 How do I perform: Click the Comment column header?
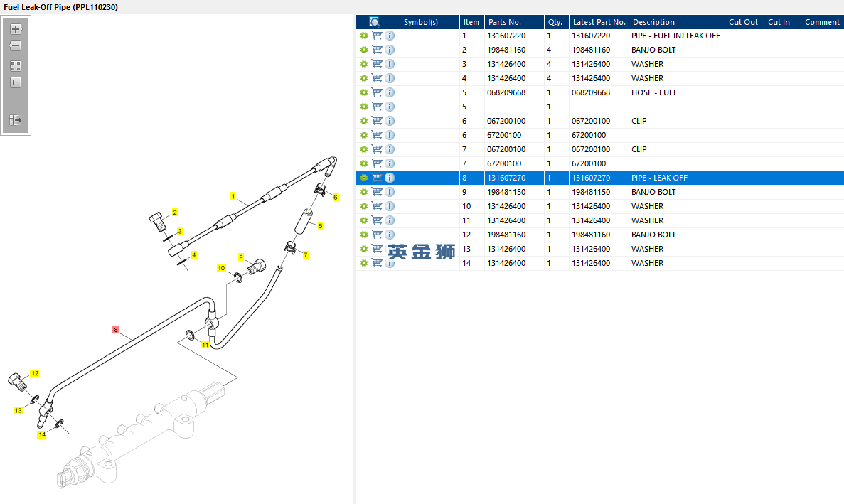823,22
